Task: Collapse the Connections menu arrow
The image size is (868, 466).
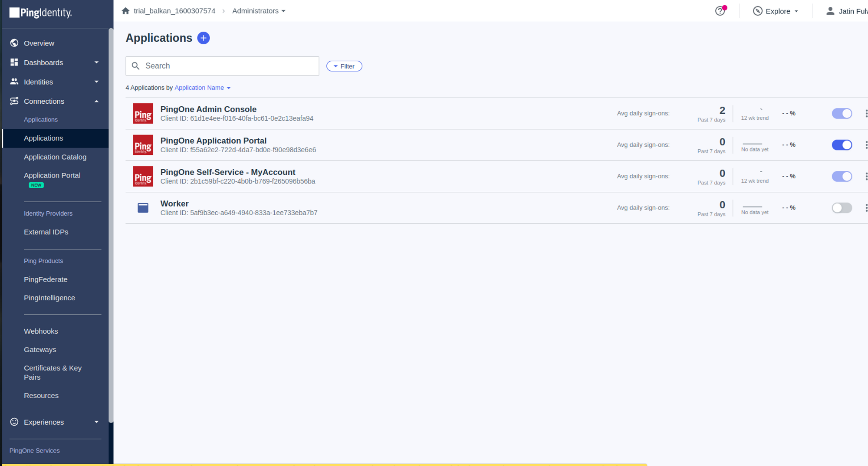Action: tap(96, 101)
